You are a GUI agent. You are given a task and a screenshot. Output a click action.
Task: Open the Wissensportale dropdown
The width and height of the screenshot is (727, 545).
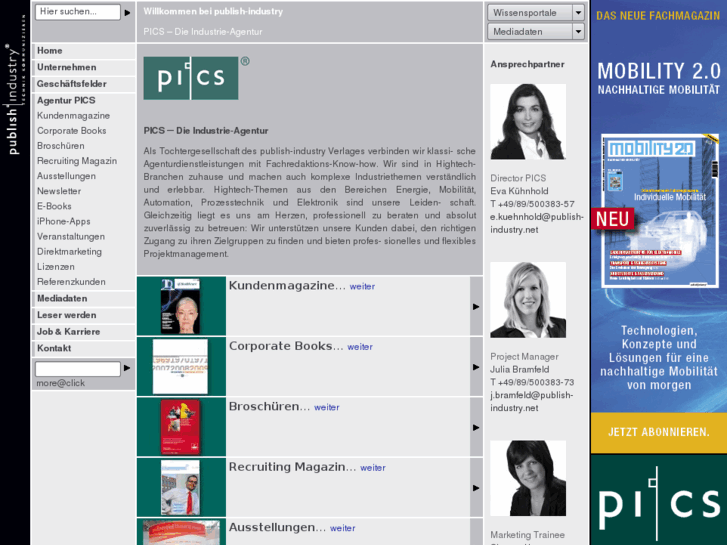point(536,13)
